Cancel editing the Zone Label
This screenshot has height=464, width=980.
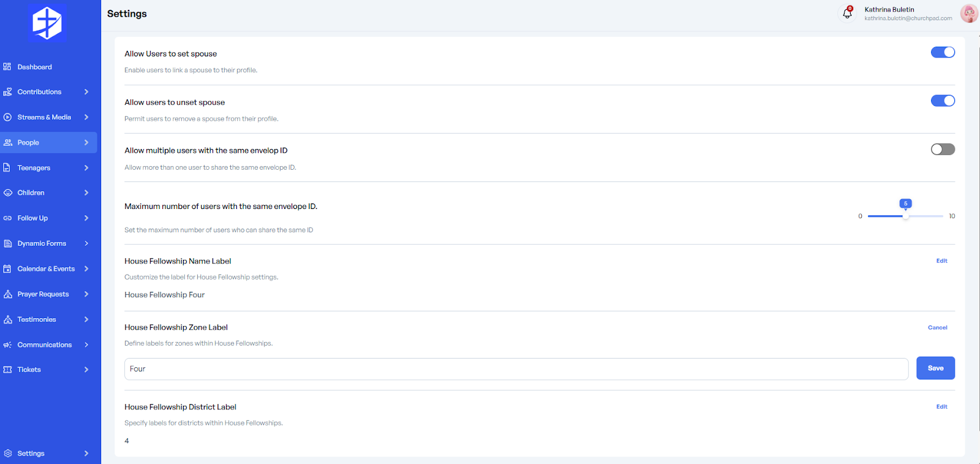tap(937, 327)
